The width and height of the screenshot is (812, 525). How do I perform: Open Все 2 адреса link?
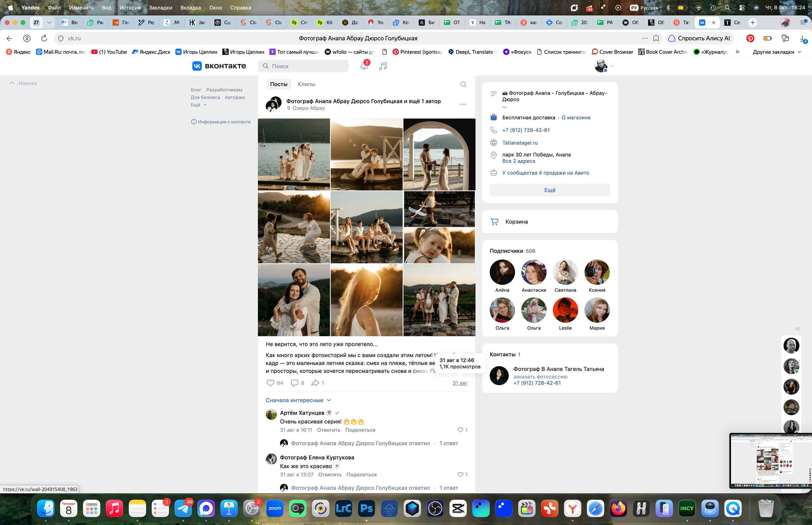tap(519, 161)
